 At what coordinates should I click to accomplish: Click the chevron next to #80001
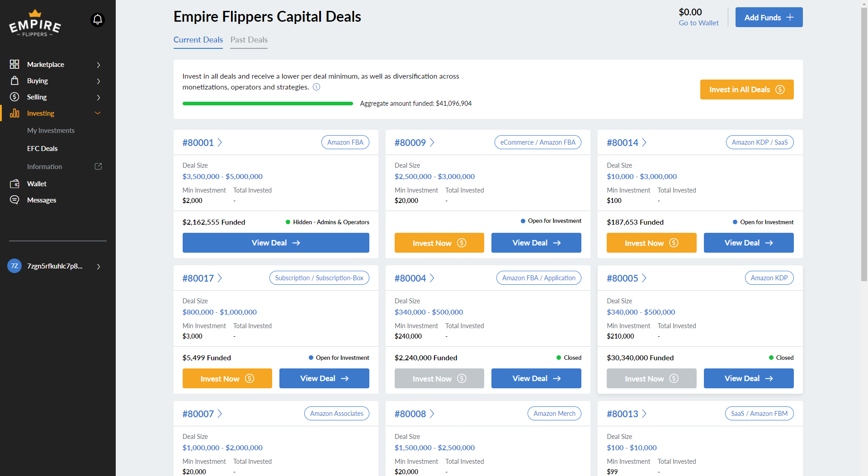pyautogui.click(x=220, y=142)
